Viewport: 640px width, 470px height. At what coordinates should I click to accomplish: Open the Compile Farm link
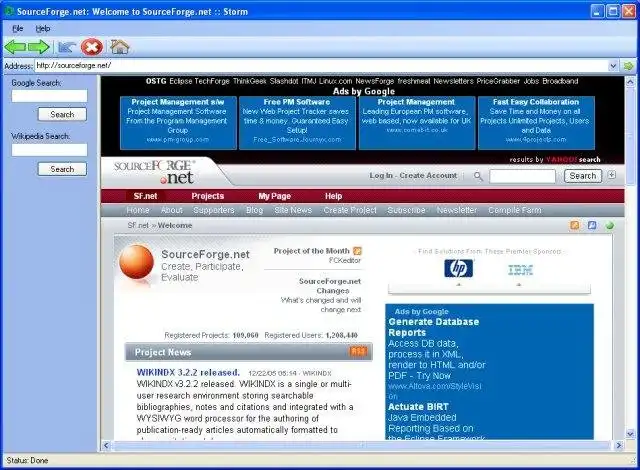pyautogui.click(x=515, y=210)
